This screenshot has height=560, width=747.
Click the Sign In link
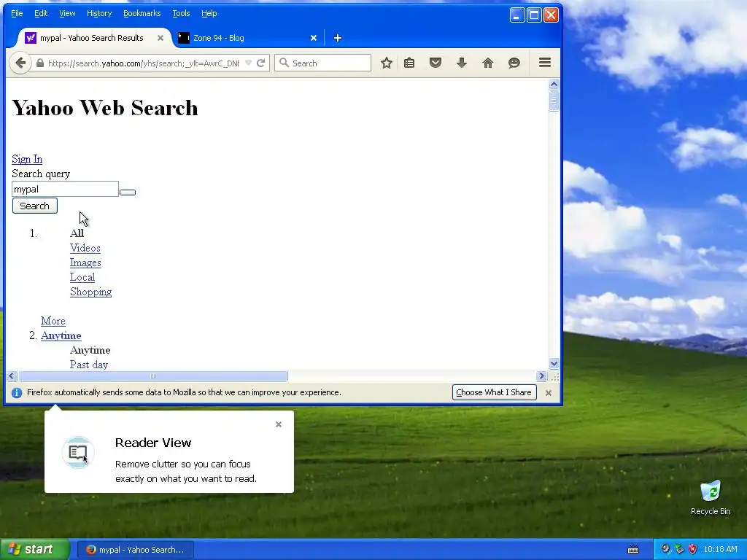coord(27,159)
